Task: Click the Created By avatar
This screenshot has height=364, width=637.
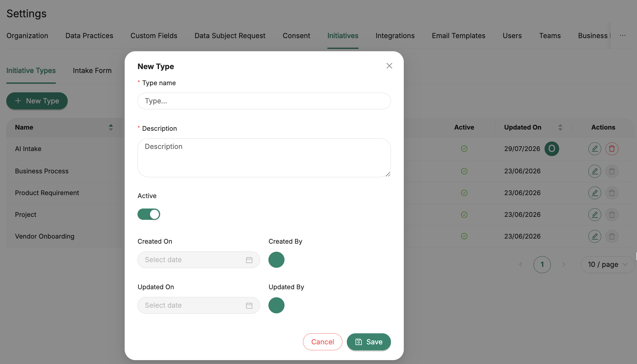Action: [x=276, y=260]
